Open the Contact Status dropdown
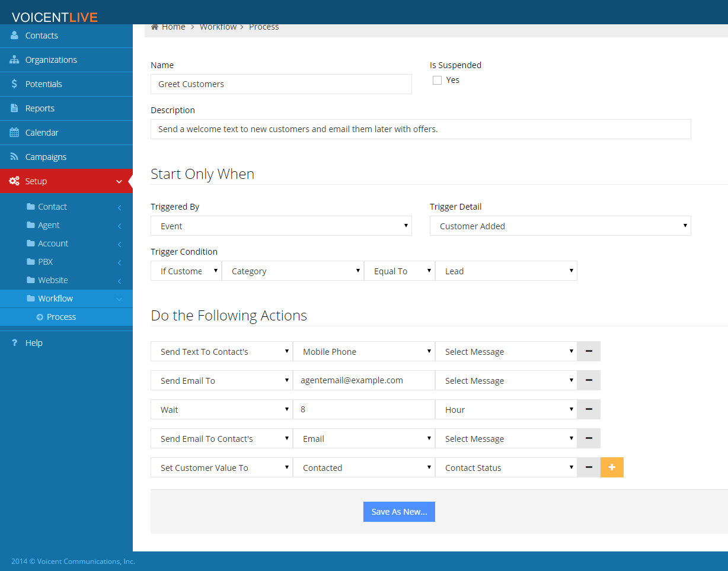Screen dimensions: 728x571 tap(506, 467)
